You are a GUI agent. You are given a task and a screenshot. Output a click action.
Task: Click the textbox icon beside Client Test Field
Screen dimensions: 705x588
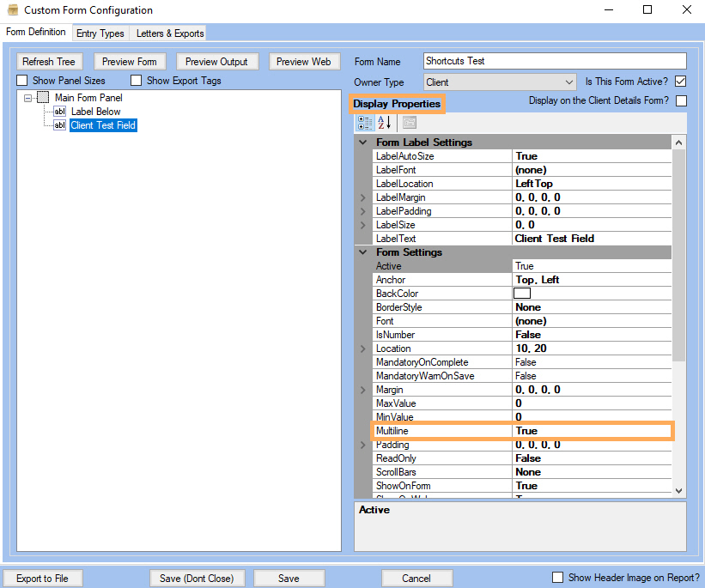(x=58, y=124)
